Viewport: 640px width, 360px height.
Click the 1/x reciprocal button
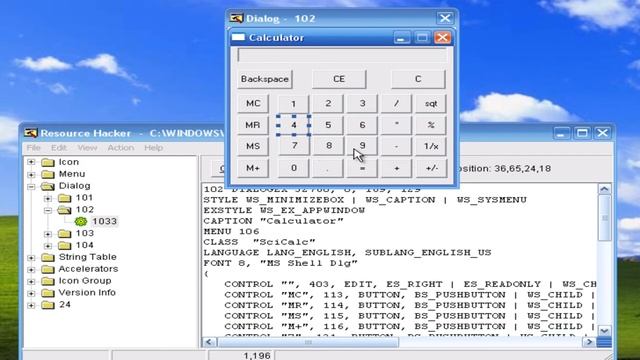tap(431, 146)
